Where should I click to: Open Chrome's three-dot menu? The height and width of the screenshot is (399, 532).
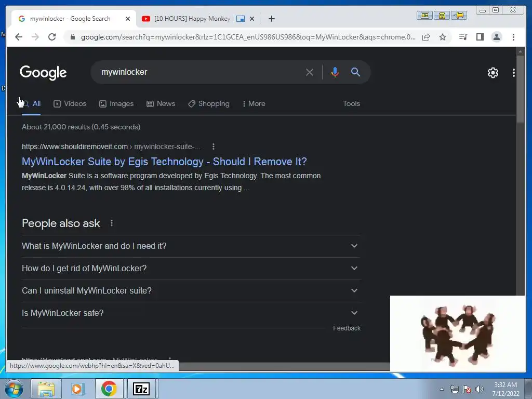tap(513, 37)
